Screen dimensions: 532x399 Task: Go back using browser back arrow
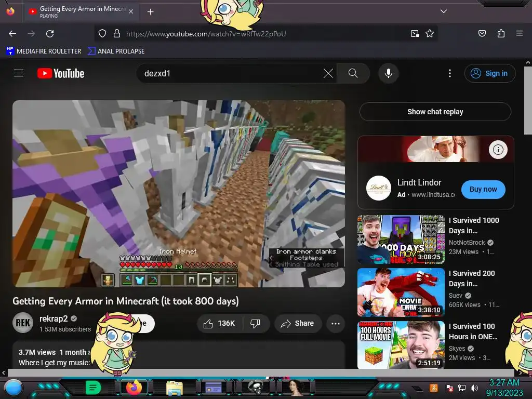click(x=12, y=34)
